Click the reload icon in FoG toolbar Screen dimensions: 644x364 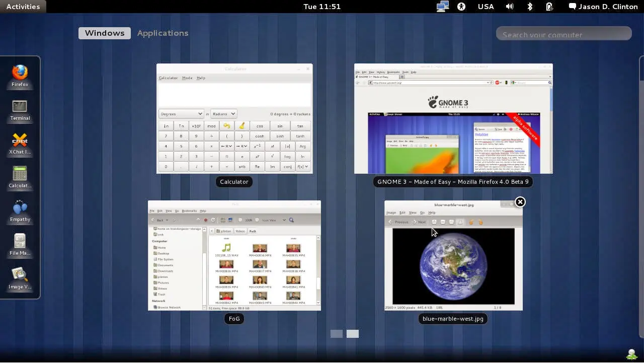tap(213, 220)
